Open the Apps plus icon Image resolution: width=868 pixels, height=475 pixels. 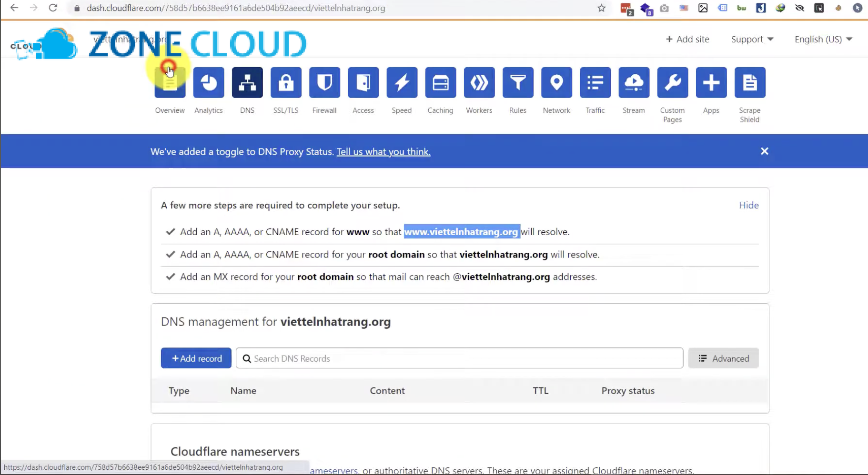(711, 83)
